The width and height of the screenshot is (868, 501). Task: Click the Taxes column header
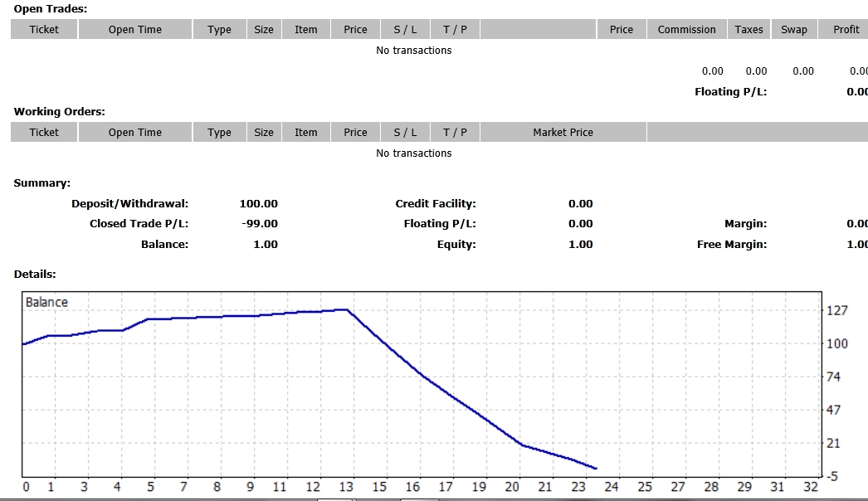point(749,29)
